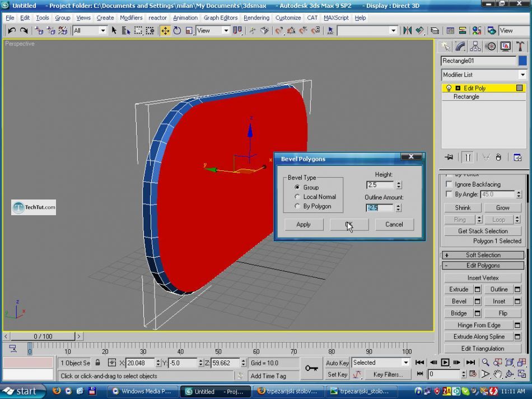Click the Align tool icon

click(419, 31)
